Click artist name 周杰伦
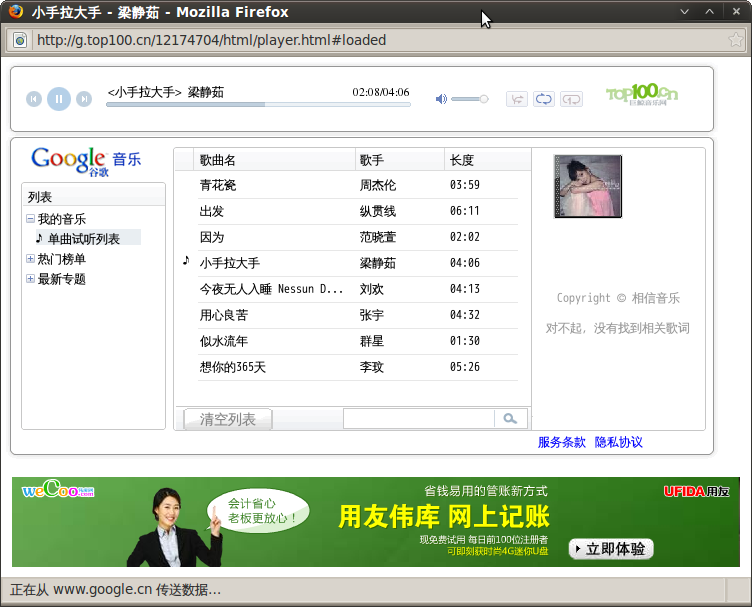 378,185
